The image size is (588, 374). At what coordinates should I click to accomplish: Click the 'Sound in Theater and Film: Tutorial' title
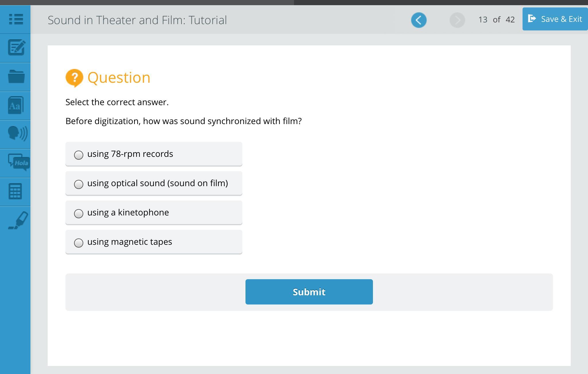tap(137, 20)
